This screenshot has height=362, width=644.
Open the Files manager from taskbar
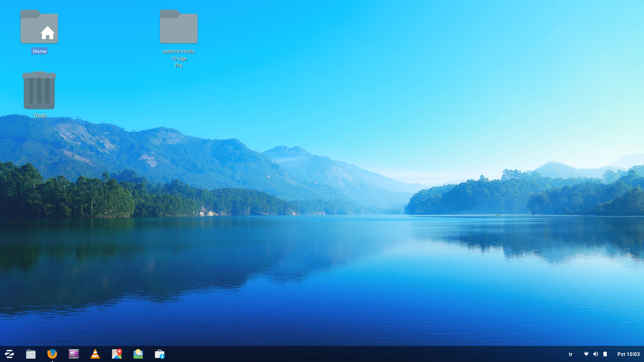tap(31, 354)
